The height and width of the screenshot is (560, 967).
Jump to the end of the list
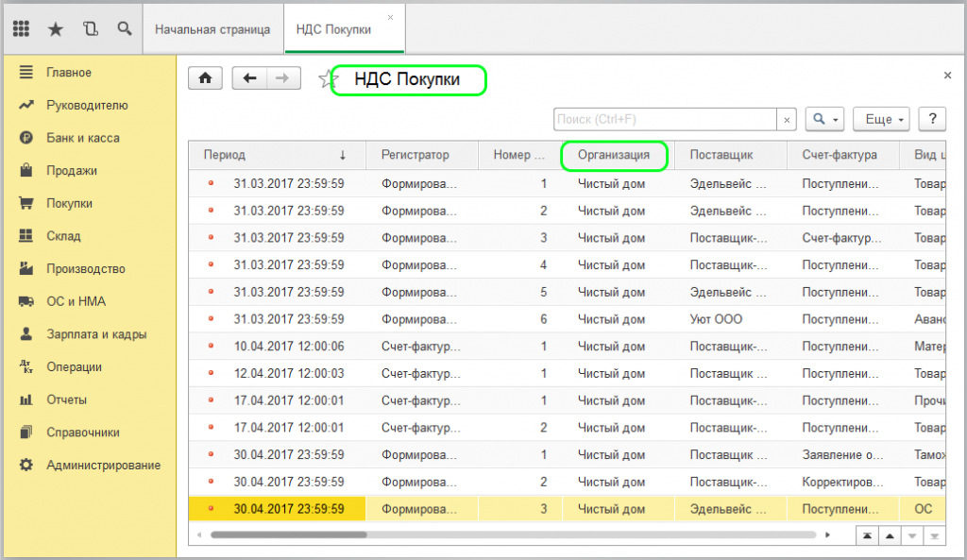[x=933, y=535]
